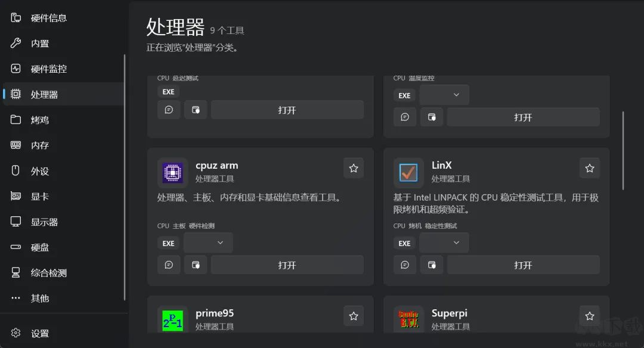Image resolution: width=644 pixels, height=348 pixels.
Task: Click the tool list vertical scrollbar
Action: click(623, 151)
